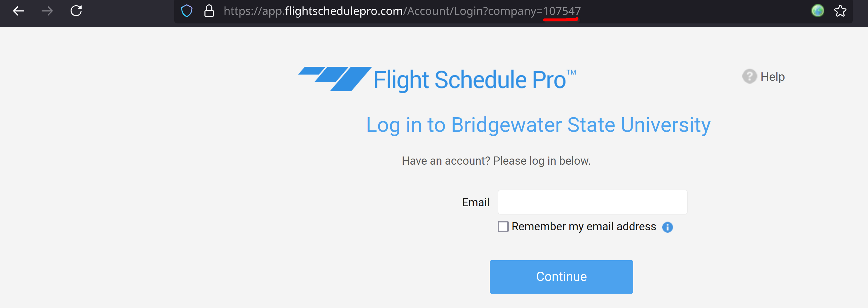Click the blue info icon beside Remember option
This screenshot has height=308, width=868.
pyautogui.click(x=667, y=227)
